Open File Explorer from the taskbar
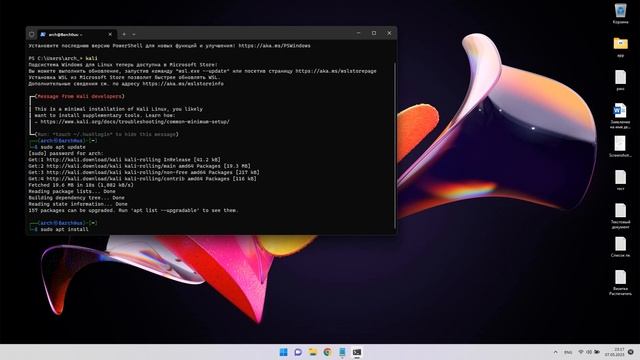The height and width of the screenshot is (360, 640). 313,352
